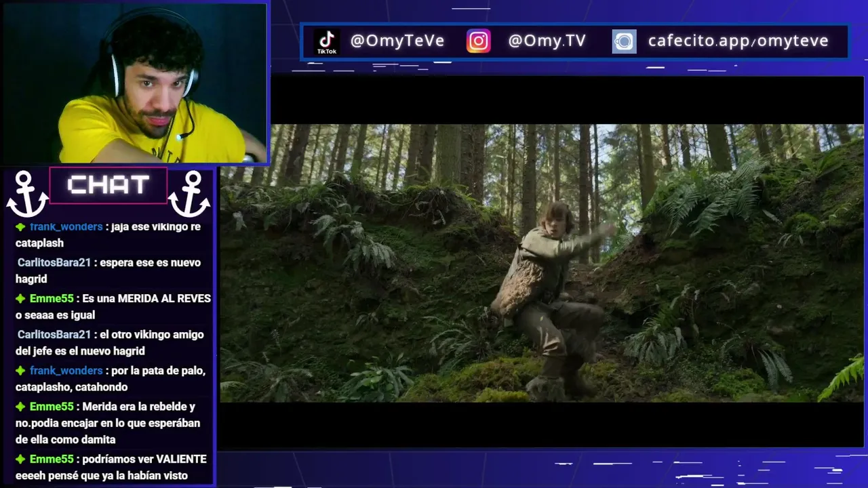
Task: Select CarlitosBara21 on 'el otro vikingo' message
Action: point(54,334)
